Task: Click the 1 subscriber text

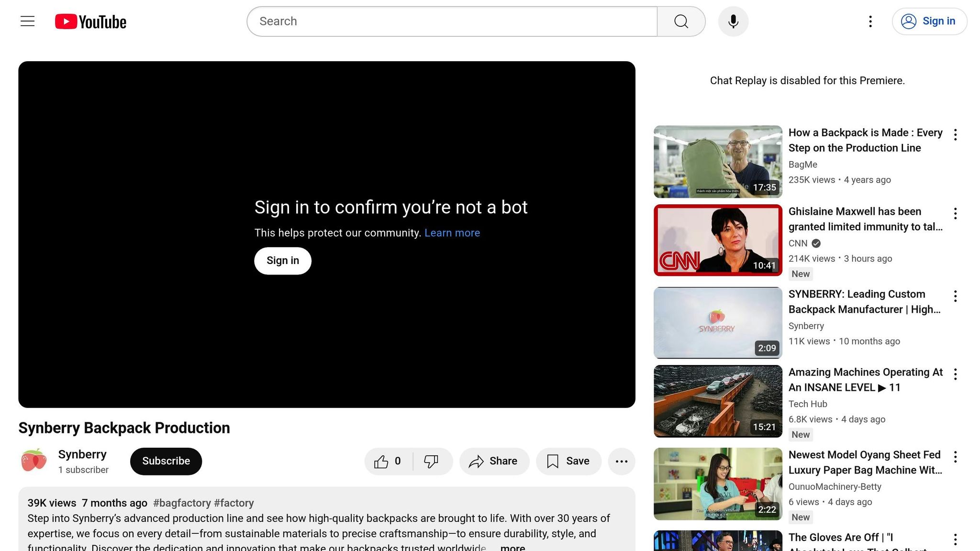Action: [x=83, y=470]
